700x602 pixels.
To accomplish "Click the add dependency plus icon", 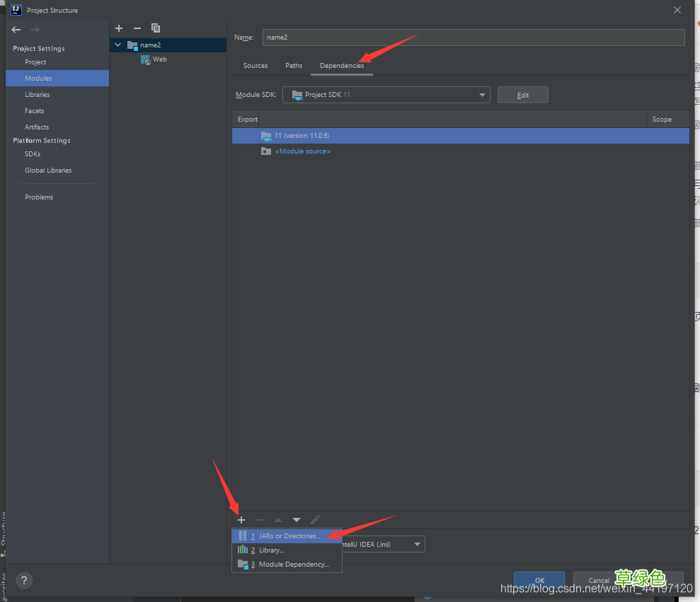I will point(241,520).
